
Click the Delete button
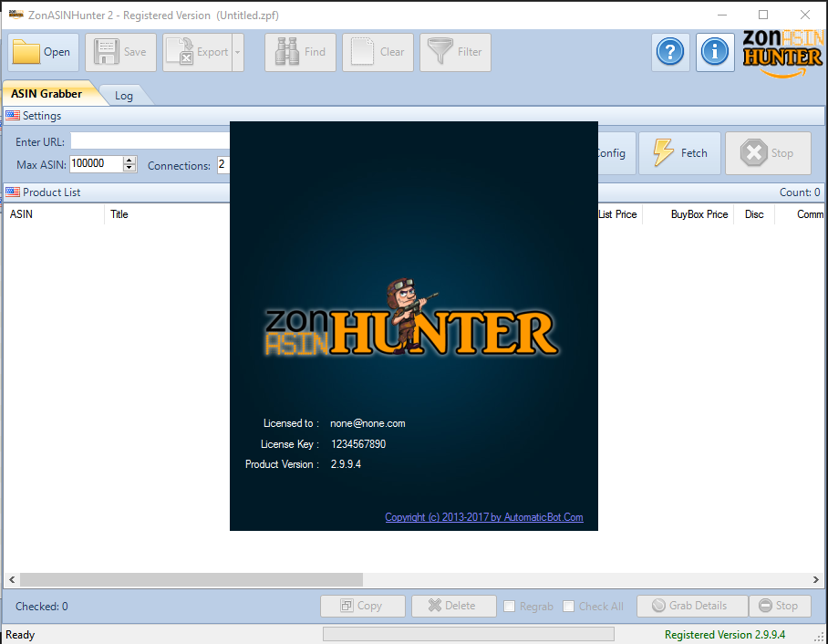point(453,606)
